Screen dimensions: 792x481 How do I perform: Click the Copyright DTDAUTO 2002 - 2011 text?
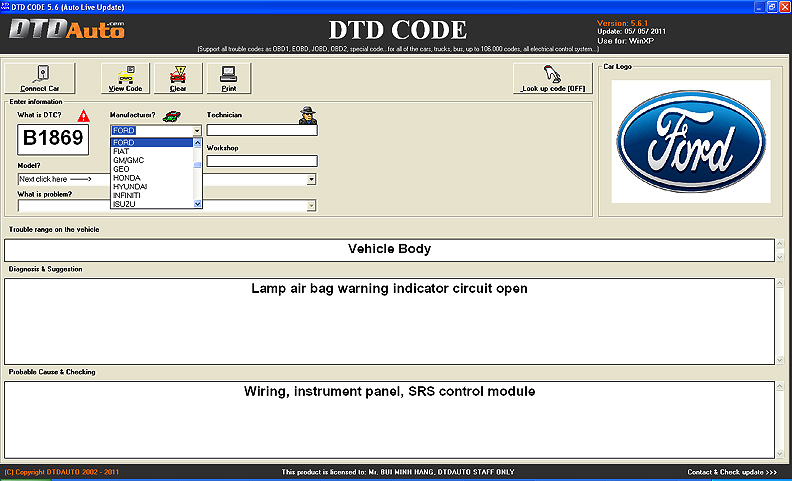(62, 472)
